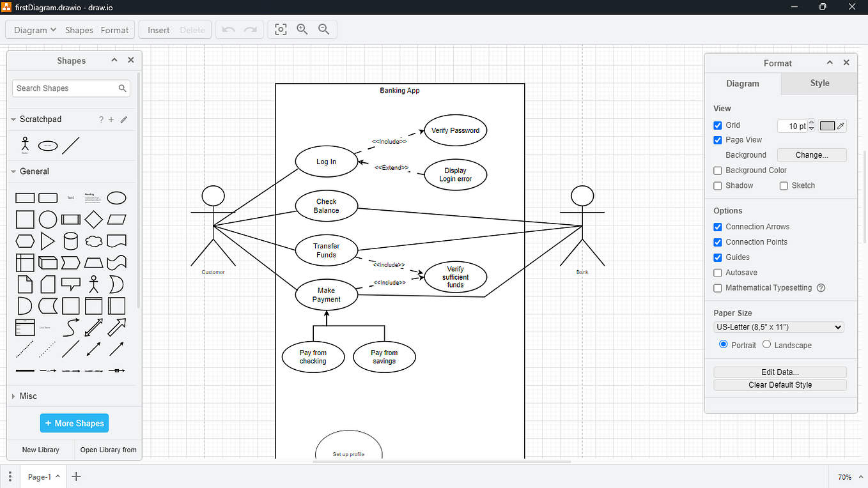Click the Edit Data button
The height and width of the screenshot is (488, 868).
click(x=780, y=372)
